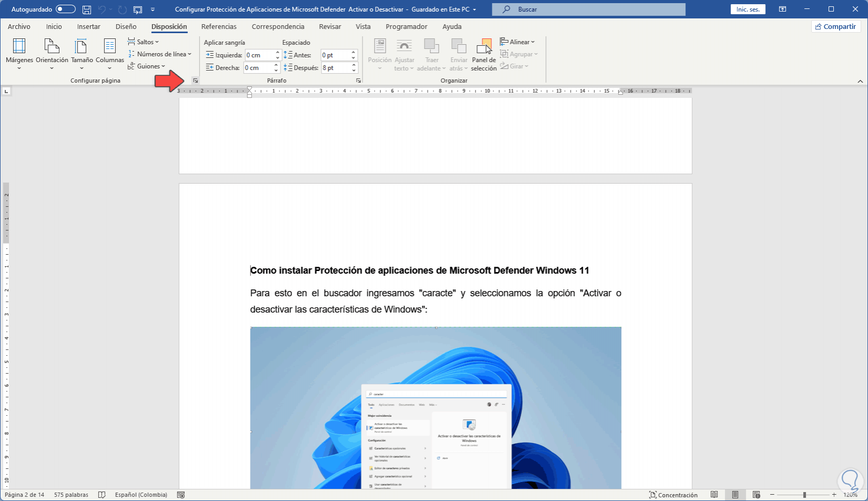The height and width of the screenshot is (501, 868).
Task: Expand the Saltos breaks dropdown
Action: [143, 42]
